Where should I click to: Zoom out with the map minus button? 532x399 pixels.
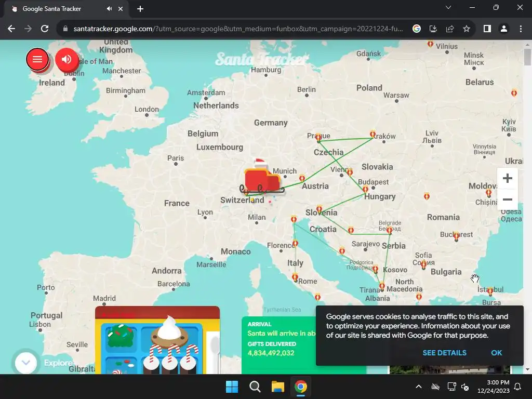[507, 199]
